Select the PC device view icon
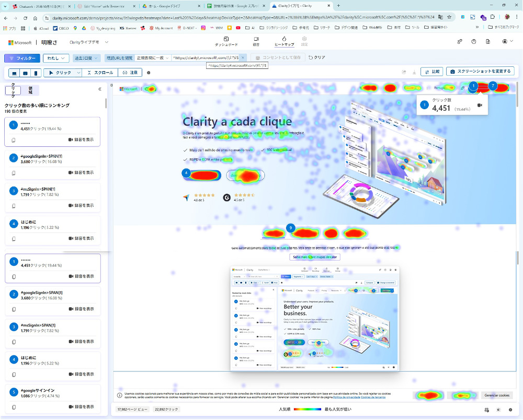 [14, 73]
